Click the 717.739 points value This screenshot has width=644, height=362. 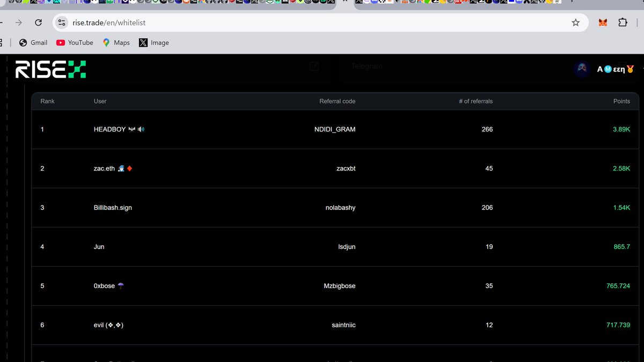tap(618, 325)
